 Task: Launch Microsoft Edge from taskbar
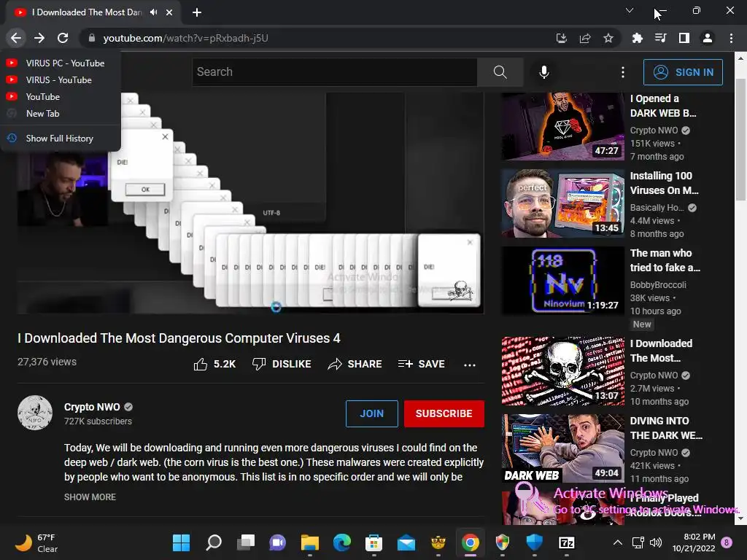(342, 542)
